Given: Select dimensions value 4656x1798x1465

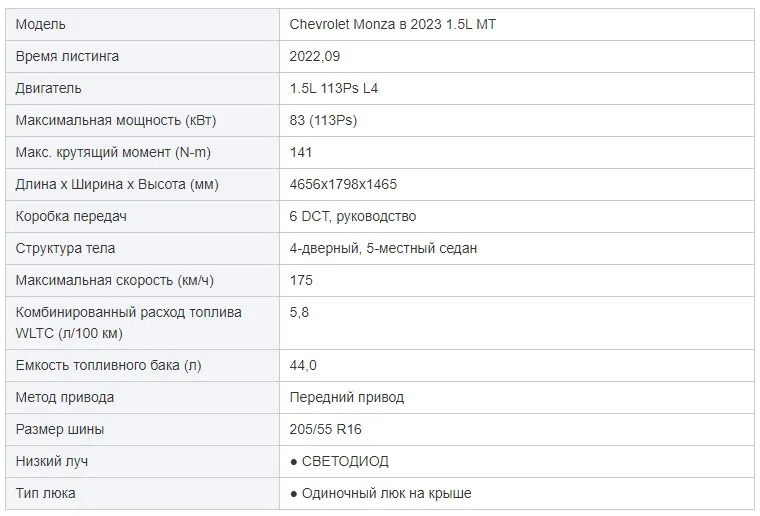Looking at the screenshot, I should (343, 184).
